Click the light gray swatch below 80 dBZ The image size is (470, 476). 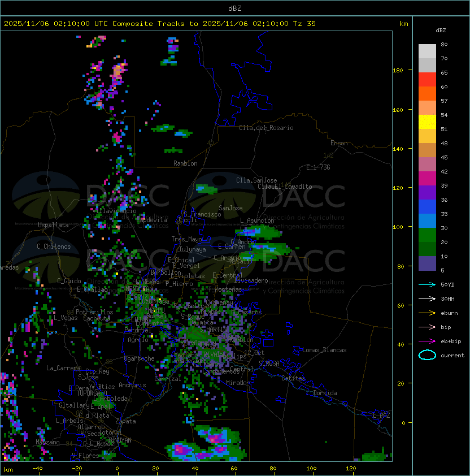pyautogui.click(x=427, y=51)
